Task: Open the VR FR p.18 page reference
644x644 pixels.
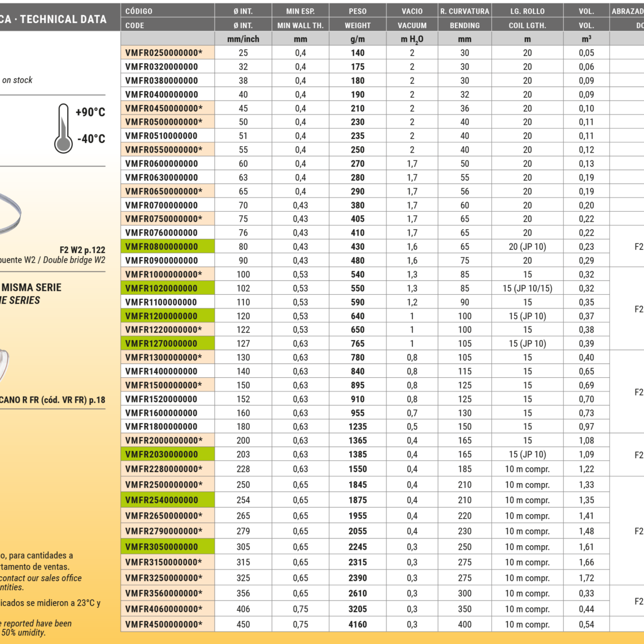Action: click(x=54, y=400)
